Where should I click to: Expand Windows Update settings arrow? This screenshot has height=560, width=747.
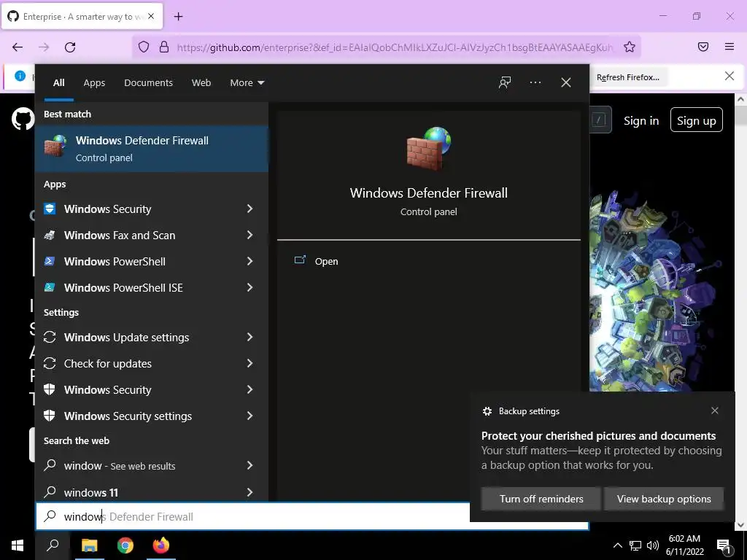pyautogui.click(x=249, y=337)
